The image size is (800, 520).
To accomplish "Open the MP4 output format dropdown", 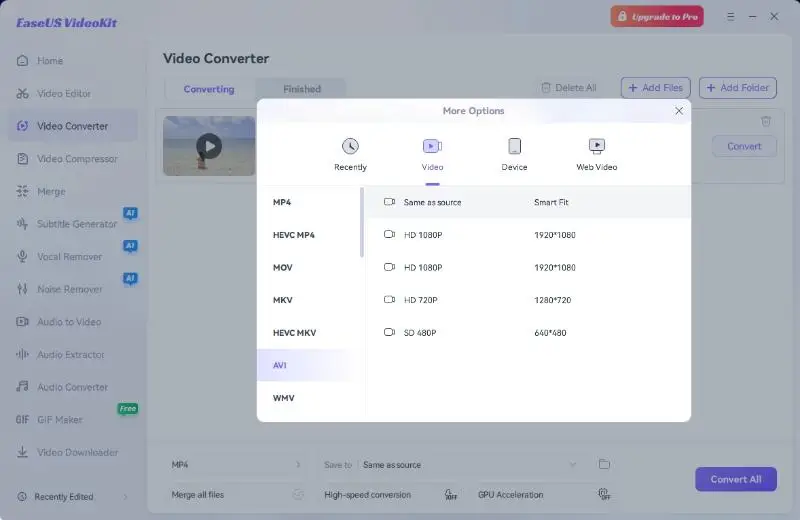I will coord(236,465).
